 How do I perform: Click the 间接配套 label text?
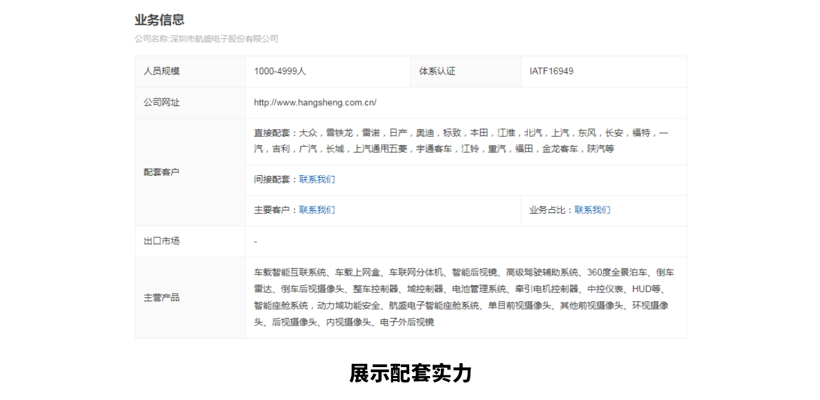coord(274,179)
